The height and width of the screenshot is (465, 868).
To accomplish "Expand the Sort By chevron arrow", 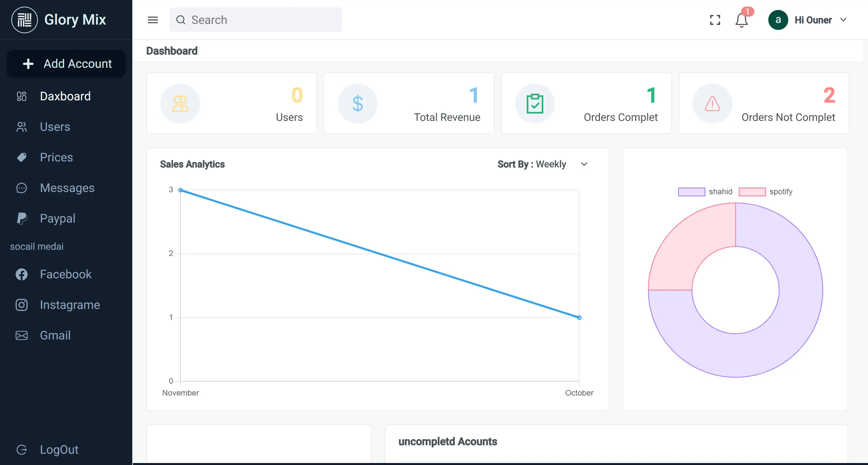I will coord(584,164).
